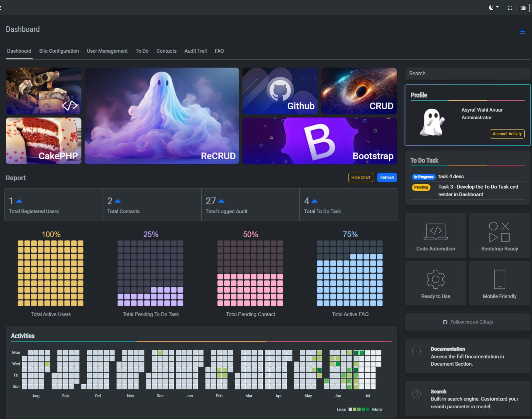Open the ReCRUD ghost banner
The image size is (532, 419).
(162, 116)
